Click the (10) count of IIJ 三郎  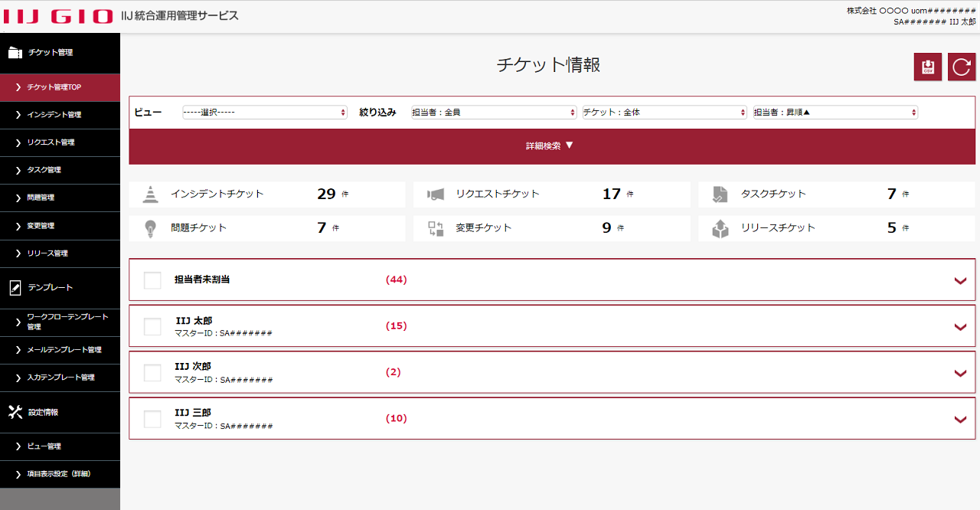click(397, 419)
